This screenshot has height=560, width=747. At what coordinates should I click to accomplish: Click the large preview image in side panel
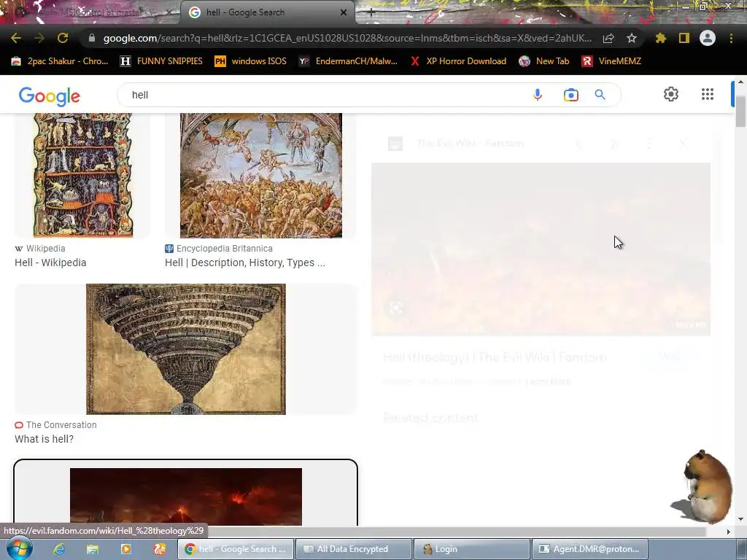pyautogui.click(x=541, y=249)
